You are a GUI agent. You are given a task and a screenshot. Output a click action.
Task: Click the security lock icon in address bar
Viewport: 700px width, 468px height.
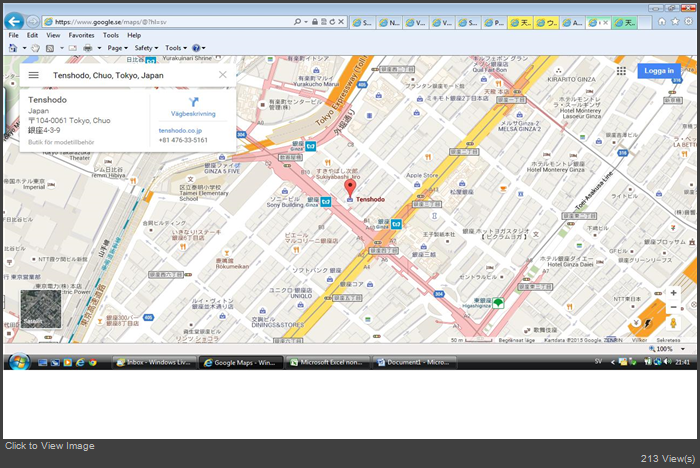click(315, 21)
